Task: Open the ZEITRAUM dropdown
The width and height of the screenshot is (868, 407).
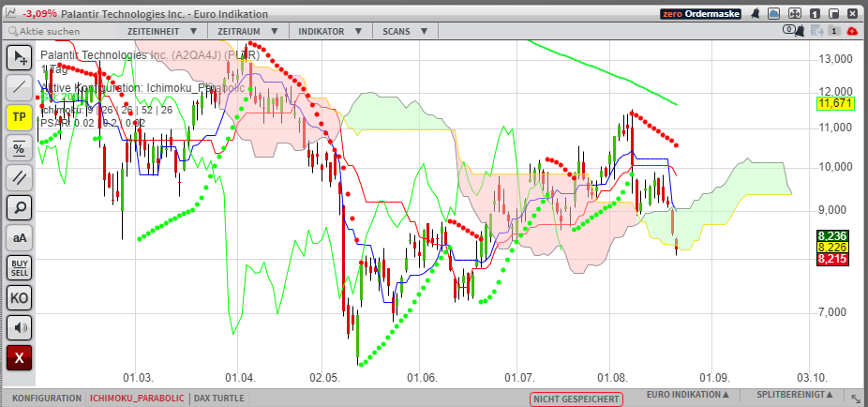Action: [249, 32]
